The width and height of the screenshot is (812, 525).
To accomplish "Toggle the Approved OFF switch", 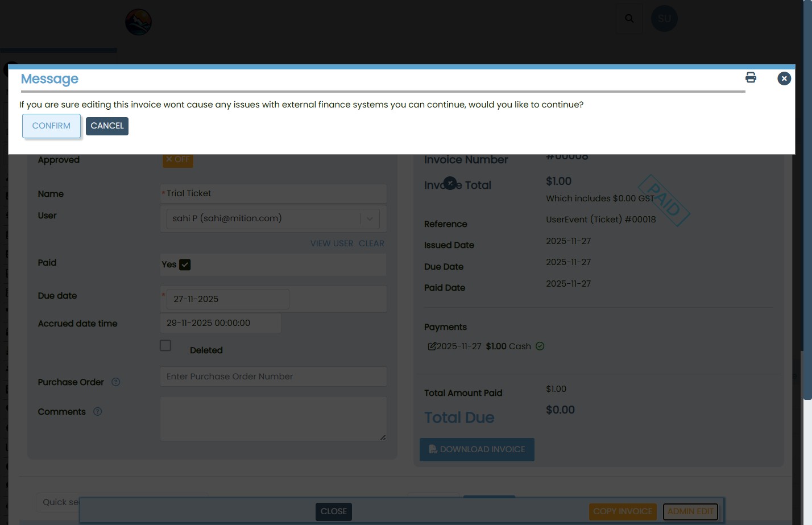I will (178, 160).
